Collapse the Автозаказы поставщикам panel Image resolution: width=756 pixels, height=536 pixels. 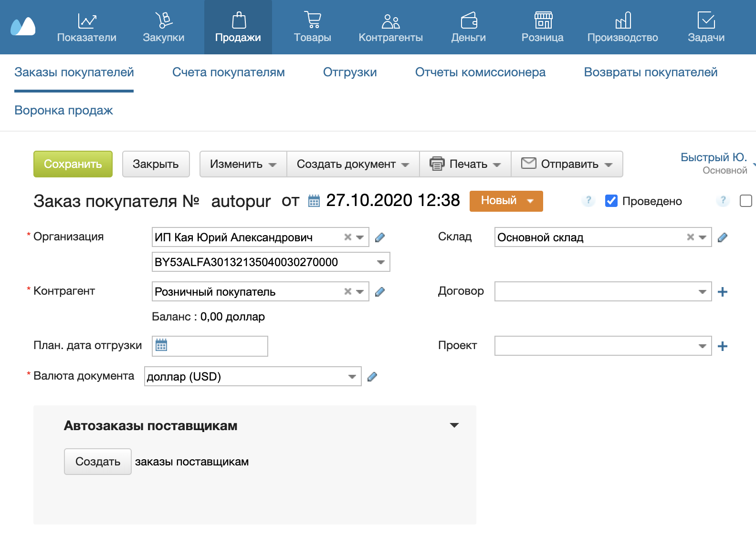pyautogui.click(x=454, y=425)
